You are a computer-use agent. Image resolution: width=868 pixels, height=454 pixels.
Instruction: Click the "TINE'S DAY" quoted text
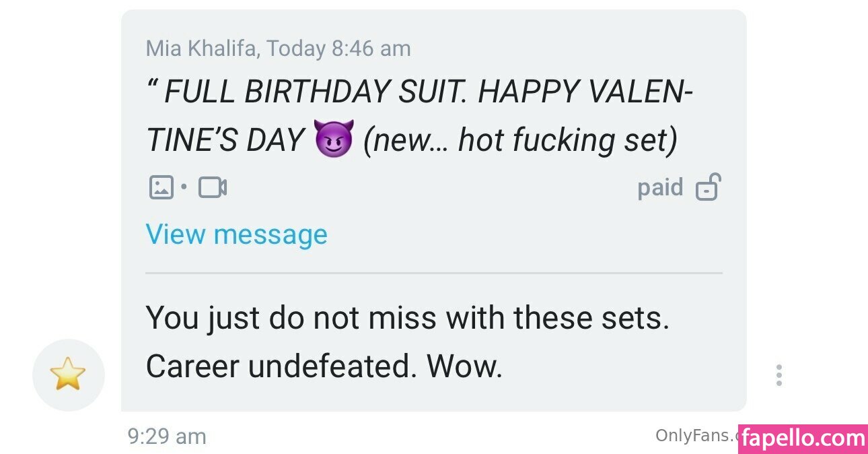pos(225,141)
